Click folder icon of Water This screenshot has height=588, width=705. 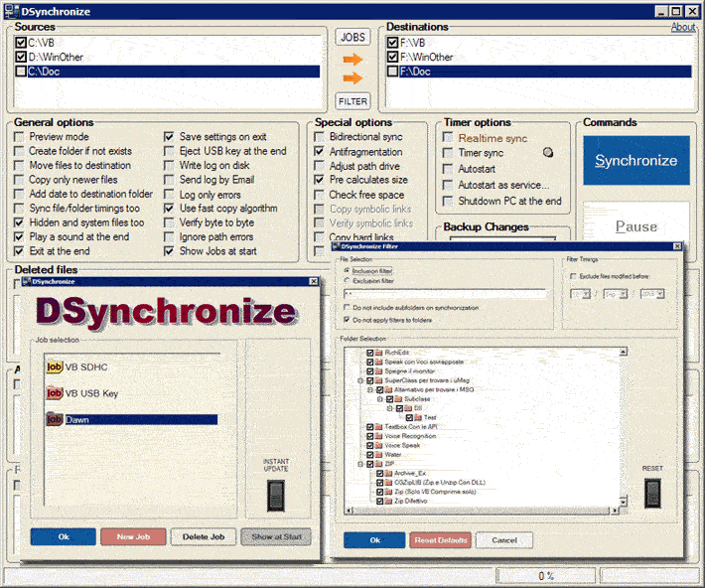pos(378,454)
